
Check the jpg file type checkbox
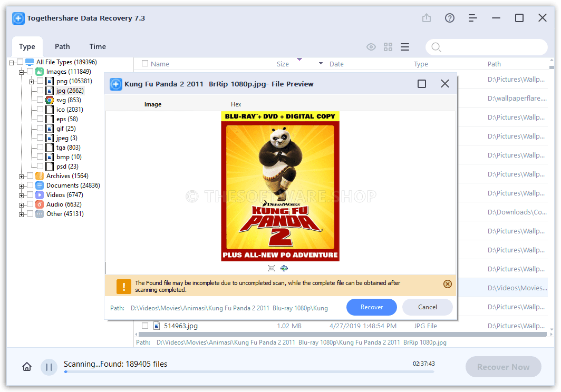click(x=40, y=90)
